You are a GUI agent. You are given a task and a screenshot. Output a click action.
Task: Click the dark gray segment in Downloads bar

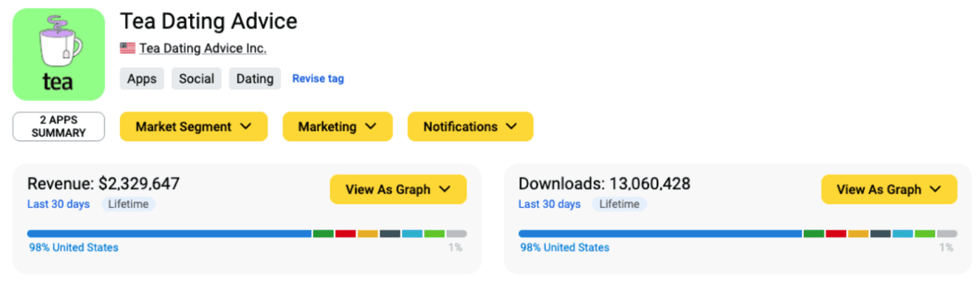click(881, 233)
